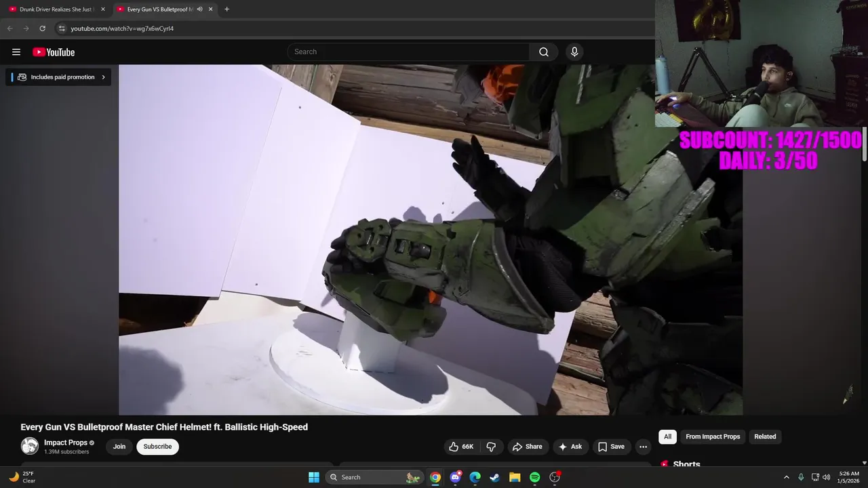Open File Explorer from taskbar

515,477
